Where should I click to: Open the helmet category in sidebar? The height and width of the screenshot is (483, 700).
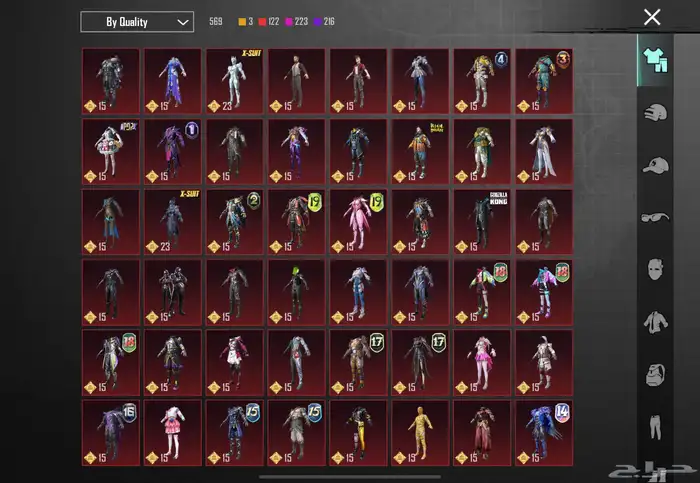[x=655, y=112]
